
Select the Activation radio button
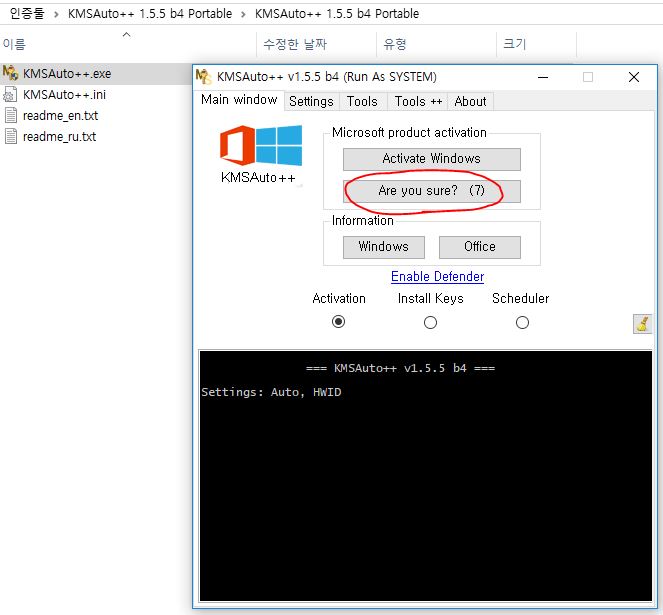coord(338,322)
